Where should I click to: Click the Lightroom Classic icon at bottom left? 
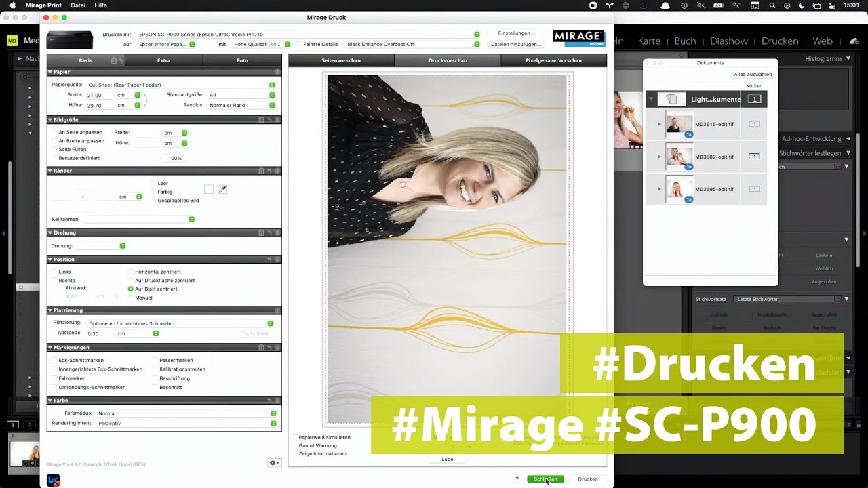point(54,481)
